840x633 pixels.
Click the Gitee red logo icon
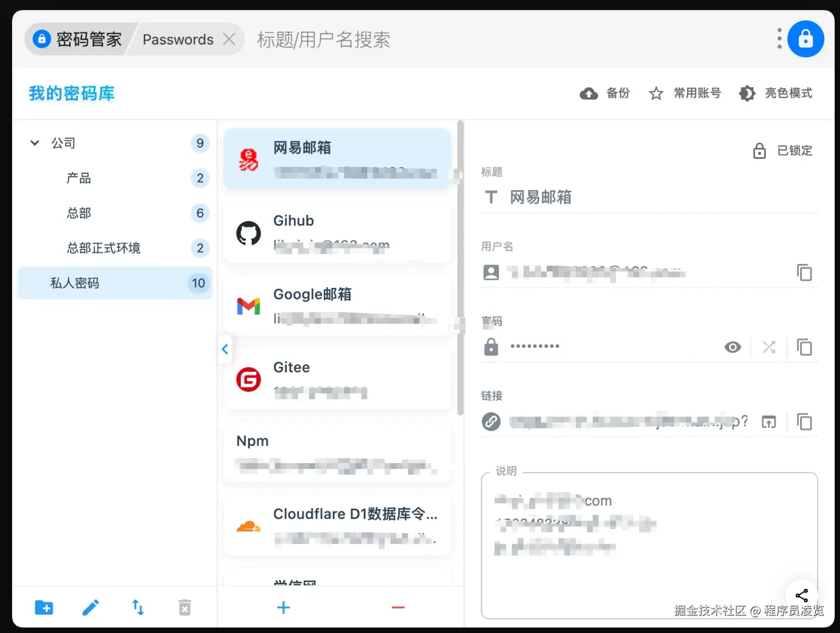[248, 380]
